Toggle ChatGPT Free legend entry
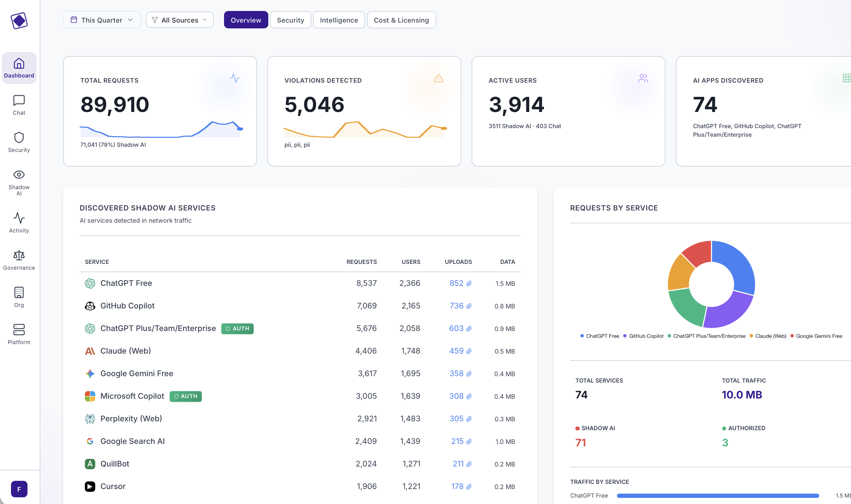The height and width of the screenshot is (504, 851). click(x=599, y=336)
